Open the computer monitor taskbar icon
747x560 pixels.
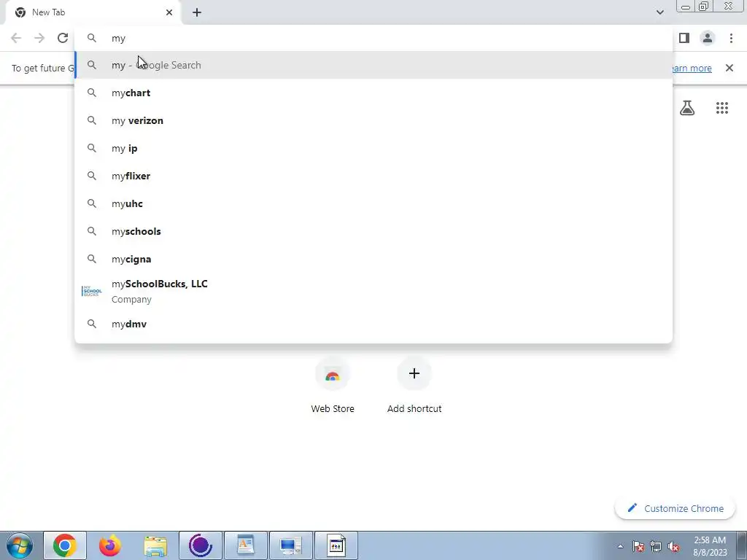[290, 545]
